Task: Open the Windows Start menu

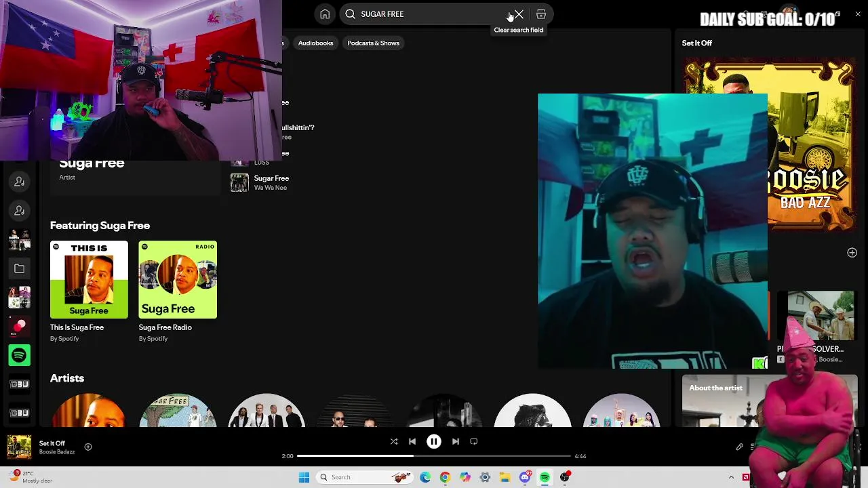Action: tap(304, 477)
